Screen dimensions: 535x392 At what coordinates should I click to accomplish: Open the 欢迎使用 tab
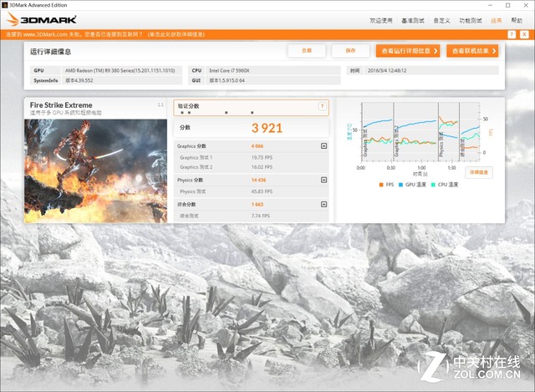click(x=380, y=19)
